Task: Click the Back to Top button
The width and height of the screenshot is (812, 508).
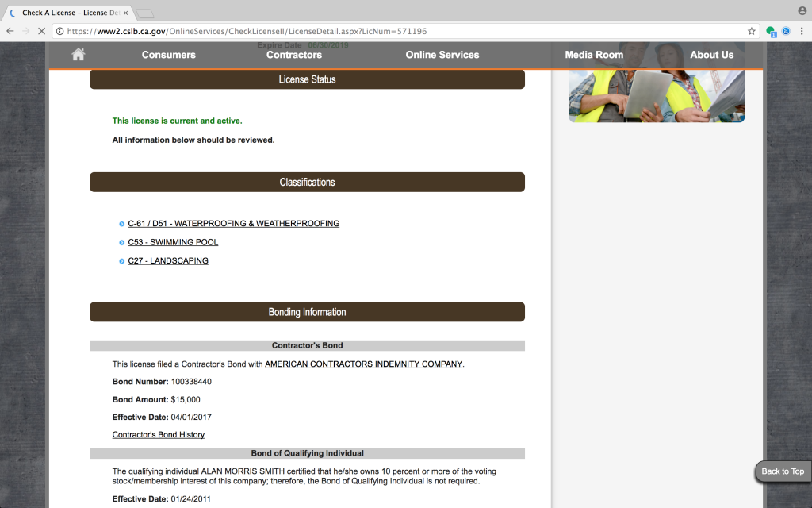Action: [x=782, y=471]
